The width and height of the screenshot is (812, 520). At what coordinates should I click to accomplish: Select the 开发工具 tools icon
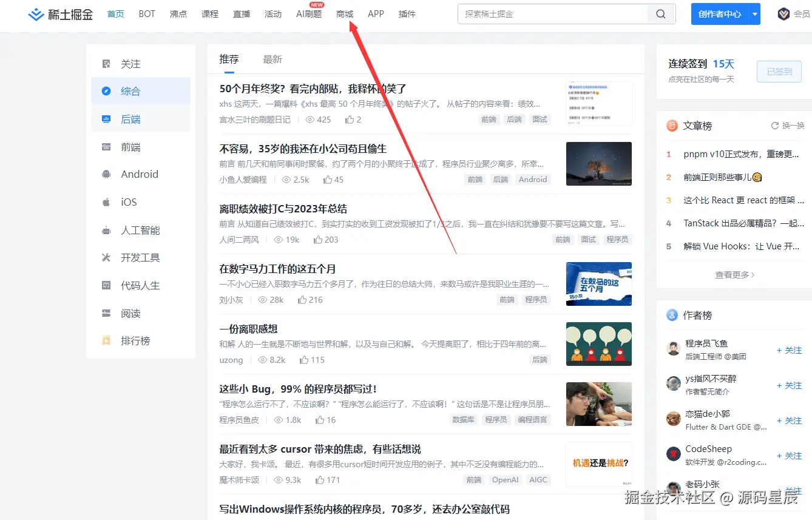click(x=107, y=258)
